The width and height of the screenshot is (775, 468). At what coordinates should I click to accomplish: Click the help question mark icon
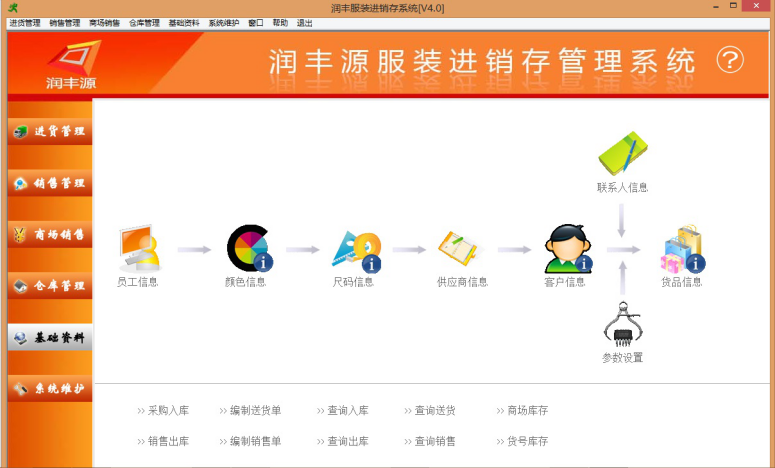pos(731,61)
